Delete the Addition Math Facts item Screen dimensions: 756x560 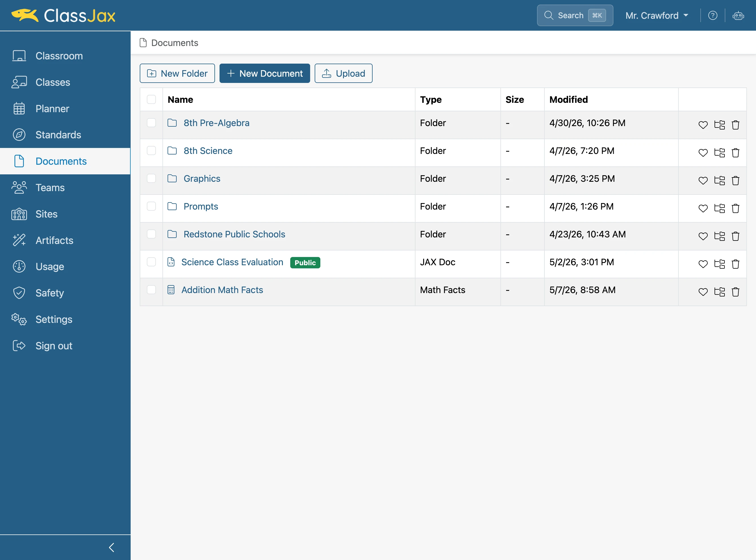click(x=735, y=292)
